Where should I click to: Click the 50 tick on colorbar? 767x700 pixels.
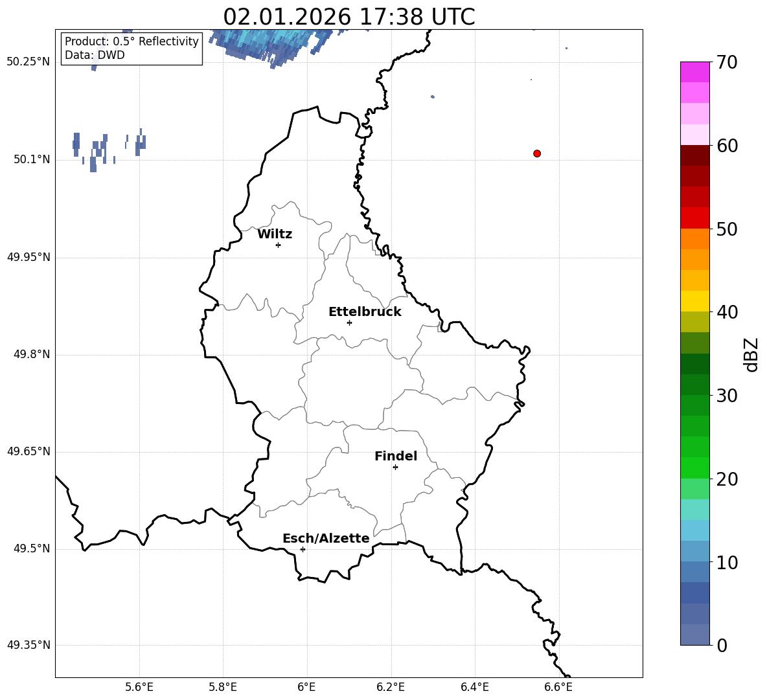tap(727, 229)
